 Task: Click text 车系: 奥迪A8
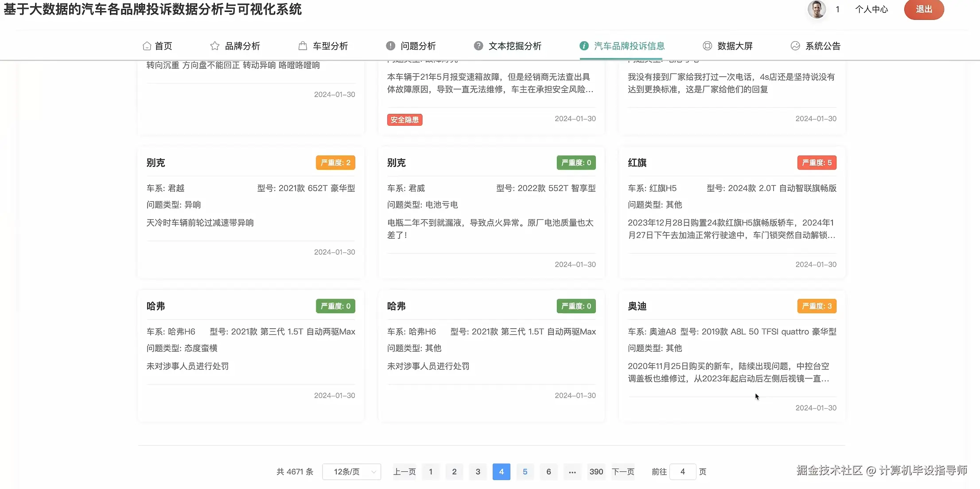click(652, 332)
